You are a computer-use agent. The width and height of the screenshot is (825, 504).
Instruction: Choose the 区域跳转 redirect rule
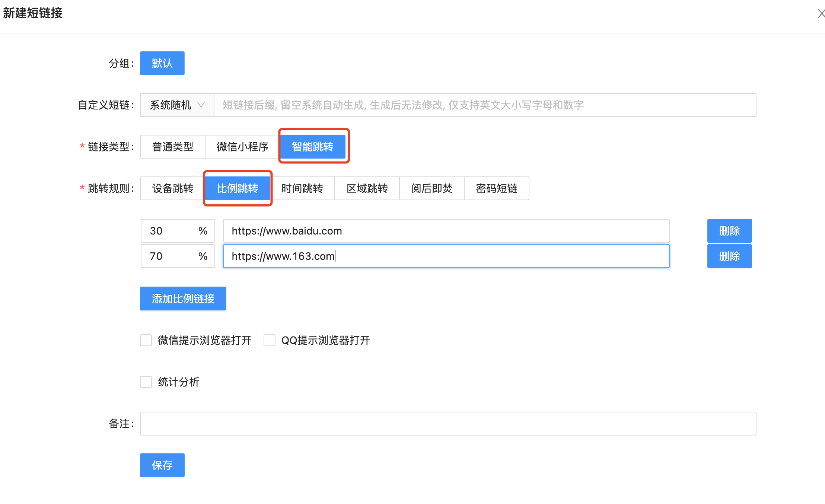pyautogui.click(x=367, y=188)
